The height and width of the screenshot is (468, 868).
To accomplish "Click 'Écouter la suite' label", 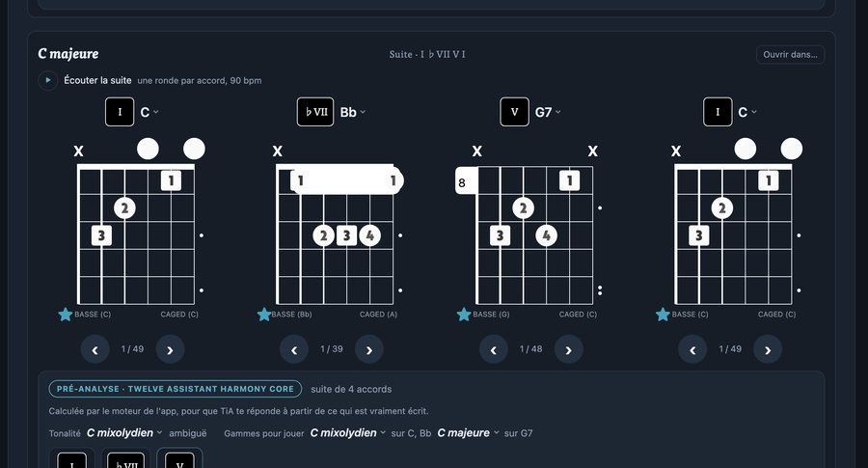I will (97, 80).
